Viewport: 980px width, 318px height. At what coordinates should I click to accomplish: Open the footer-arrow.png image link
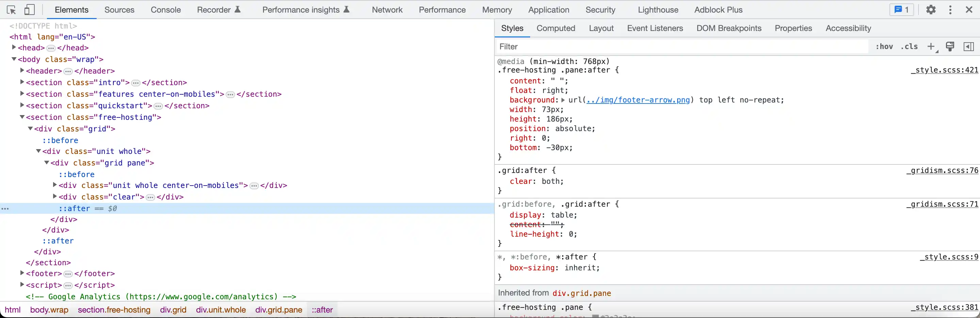pyautogui.click(x=638, y=100)
